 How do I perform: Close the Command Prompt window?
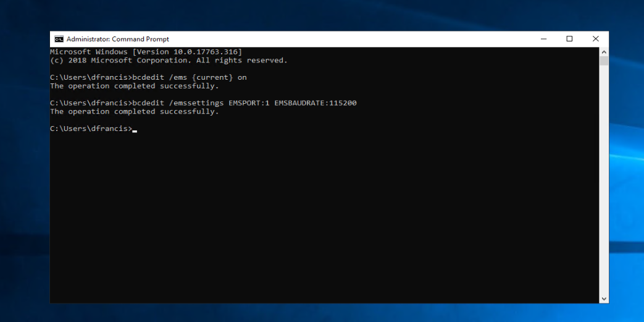pos(596,39)
